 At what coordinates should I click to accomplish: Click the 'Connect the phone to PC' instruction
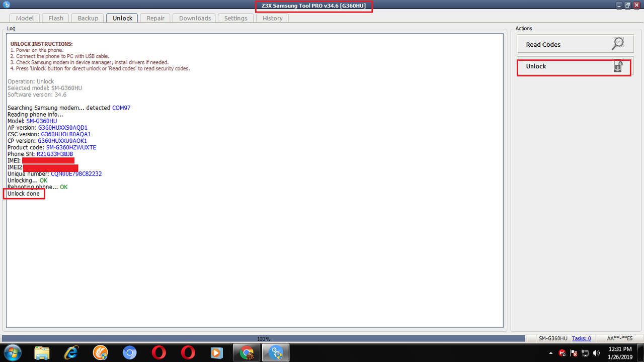59,56
